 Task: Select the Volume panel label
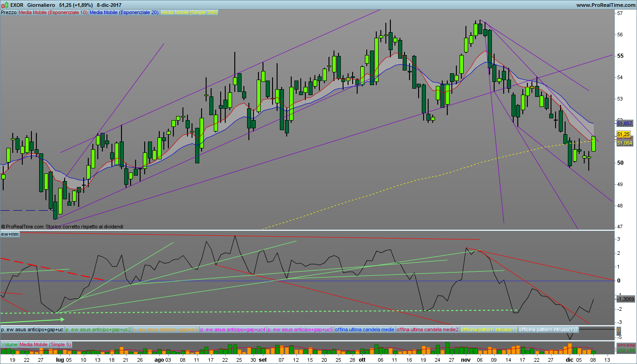(x=9, y=344)
